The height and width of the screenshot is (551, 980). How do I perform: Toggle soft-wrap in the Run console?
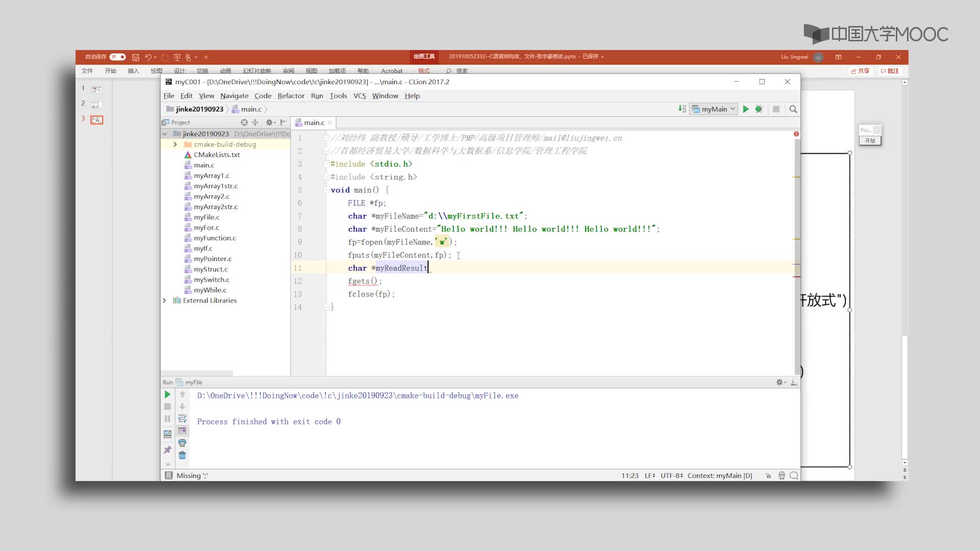pyautogui.click(x=182, y=419)
